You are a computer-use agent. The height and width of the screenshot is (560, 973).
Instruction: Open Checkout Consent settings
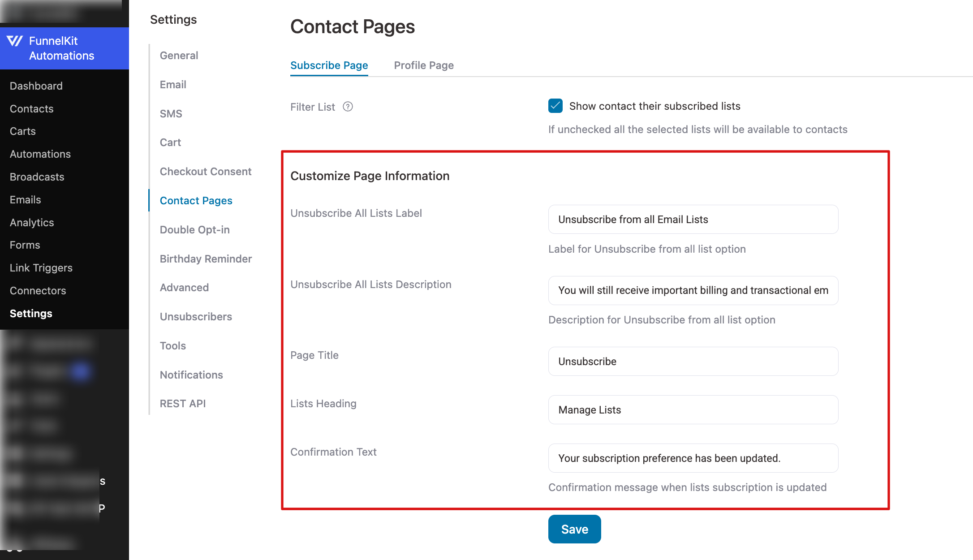coord(206,171)
